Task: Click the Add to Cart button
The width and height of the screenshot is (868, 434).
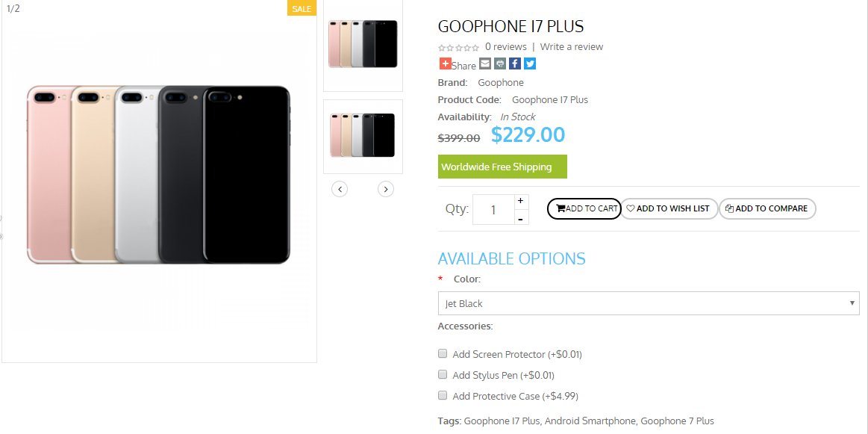Action: pyautogui.click(x=584, y=209)
